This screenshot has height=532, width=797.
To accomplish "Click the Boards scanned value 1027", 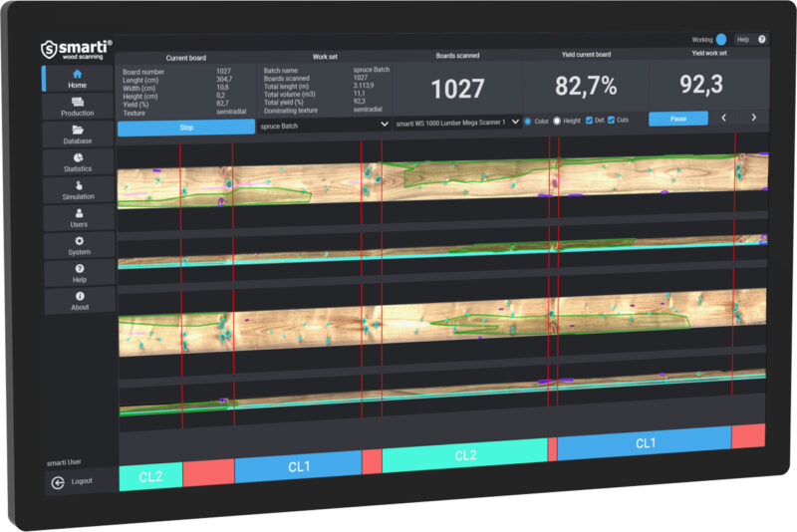I will point(458,89).
